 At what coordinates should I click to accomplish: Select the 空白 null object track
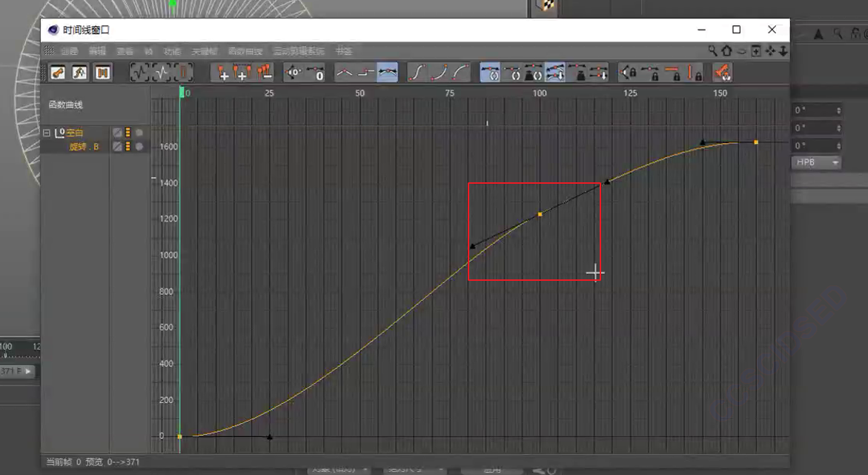74,133
